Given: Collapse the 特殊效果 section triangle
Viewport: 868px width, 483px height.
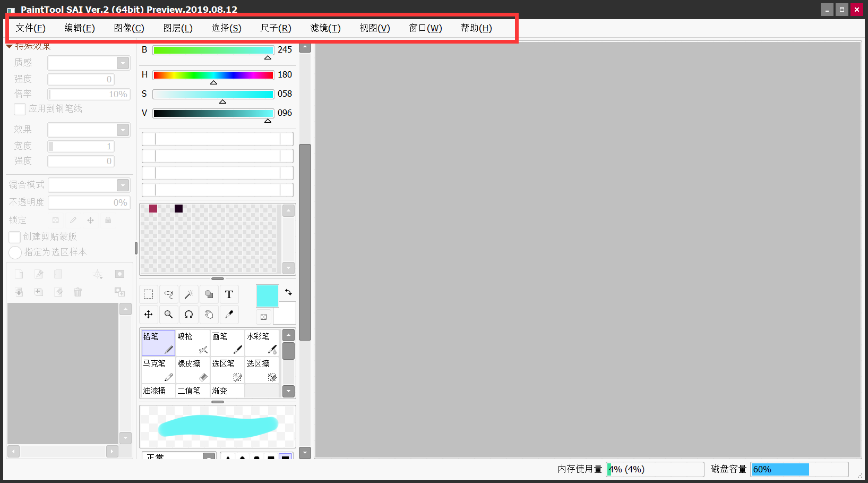Looking at the screenshot, I should (9, 47).
